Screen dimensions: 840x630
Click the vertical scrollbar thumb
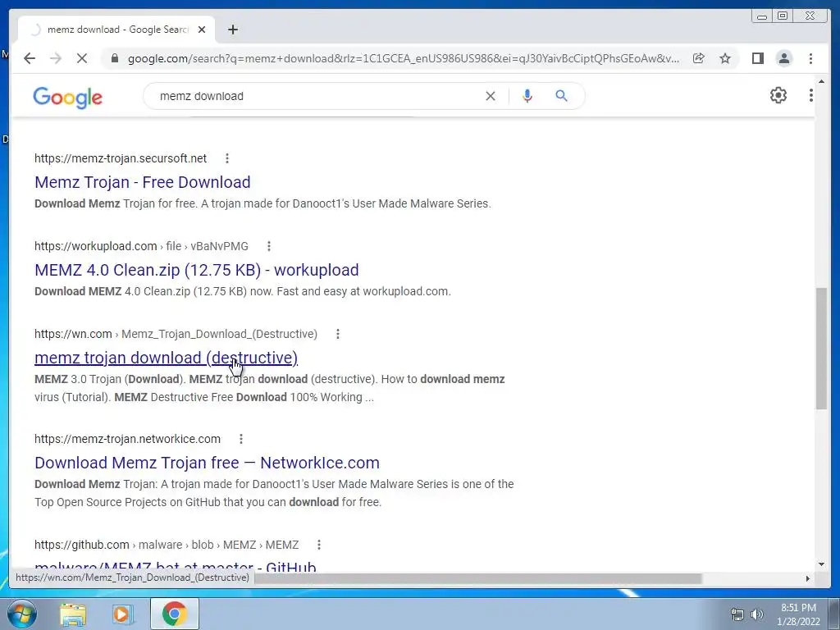pyautogui.click(x=821, y=349)
